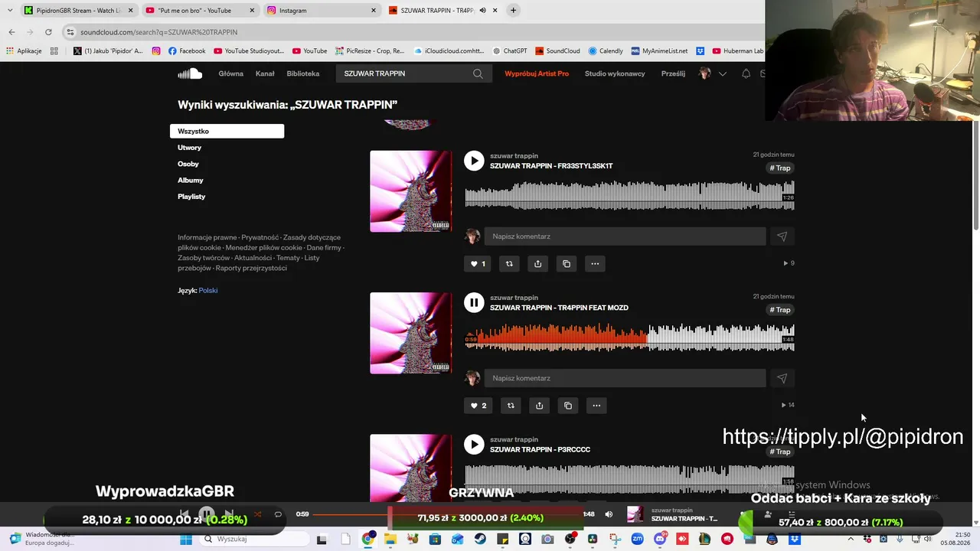Toggle repeat in the bottom player
The image size is (980, 551).
point(278,514)
